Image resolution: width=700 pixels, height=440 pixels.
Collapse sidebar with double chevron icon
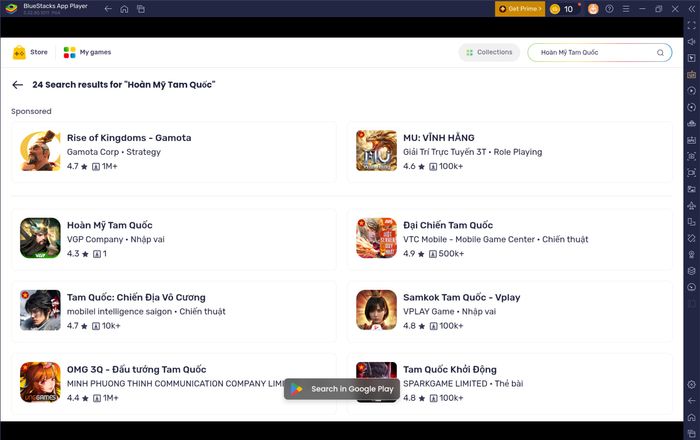[x=692, y=9]
